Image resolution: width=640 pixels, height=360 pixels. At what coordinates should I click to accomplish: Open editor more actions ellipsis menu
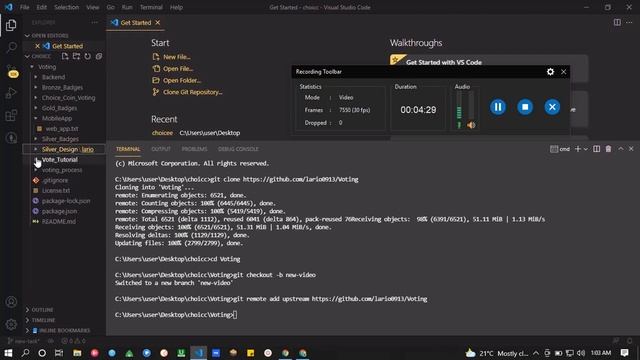click(629, 22)
